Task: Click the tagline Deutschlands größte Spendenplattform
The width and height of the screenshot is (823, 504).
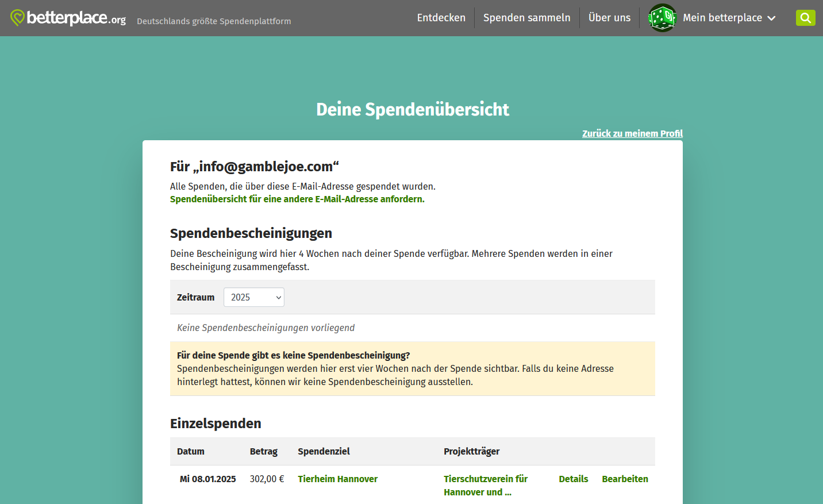Action: point(214,21)
